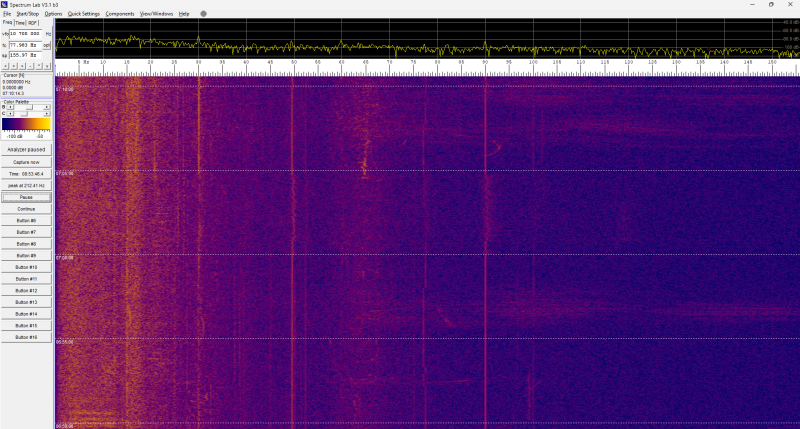The image size is (800, 429).
Task: Click the 07:10:00 time marker on waterfall
Action: (x=65, y=89)
